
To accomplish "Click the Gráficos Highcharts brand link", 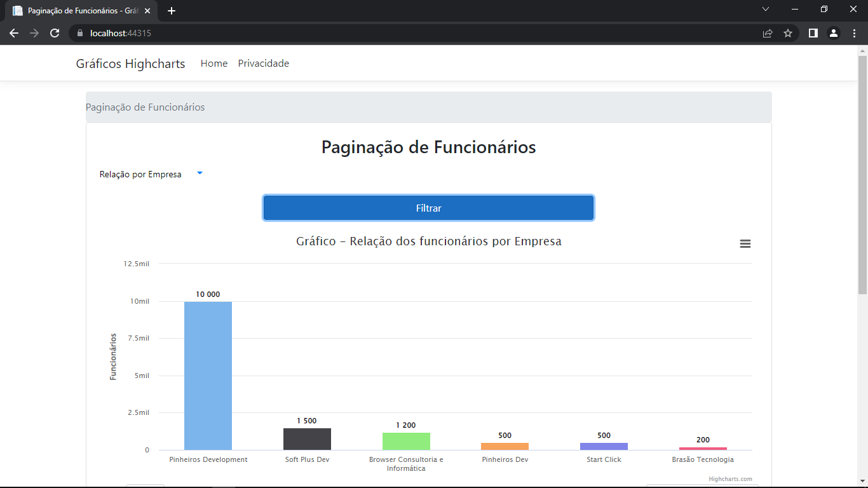I will coord(130,63).
